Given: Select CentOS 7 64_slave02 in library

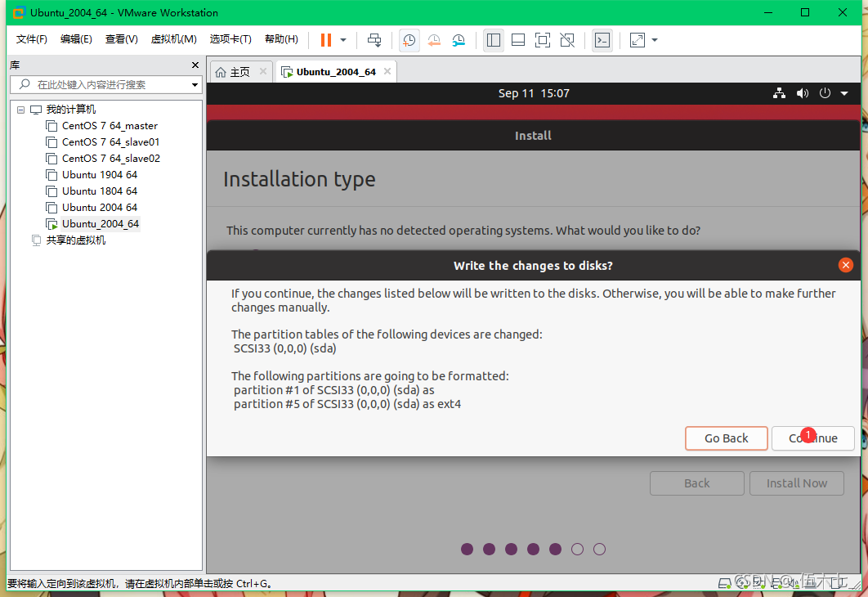Looking at the screenshot, I should coord(110,159).
